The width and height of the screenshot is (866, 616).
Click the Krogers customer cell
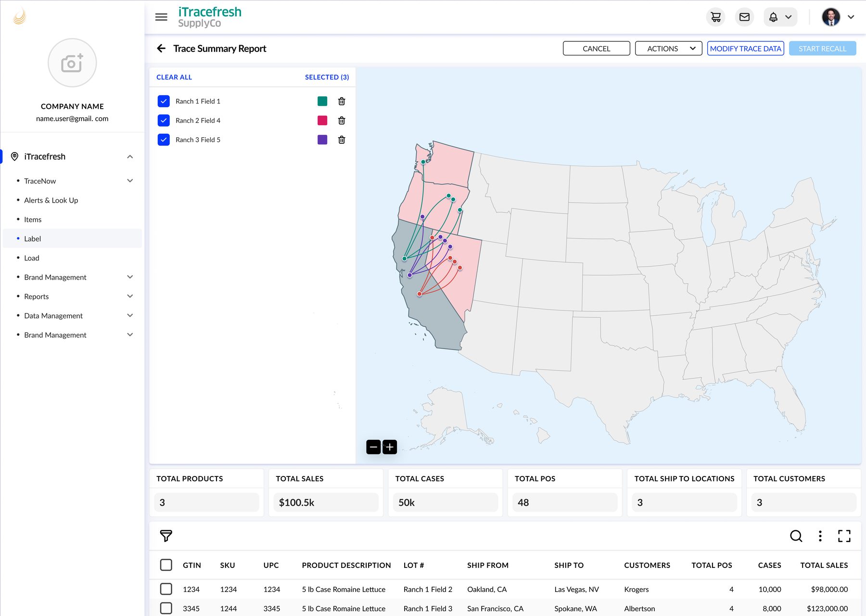click(637, 590)
